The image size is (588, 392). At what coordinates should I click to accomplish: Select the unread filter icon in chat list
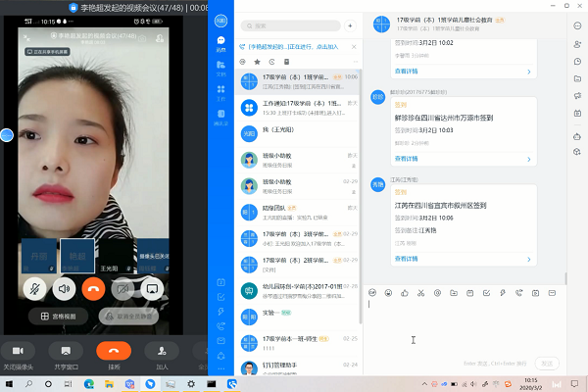click(x=243, y=62)
